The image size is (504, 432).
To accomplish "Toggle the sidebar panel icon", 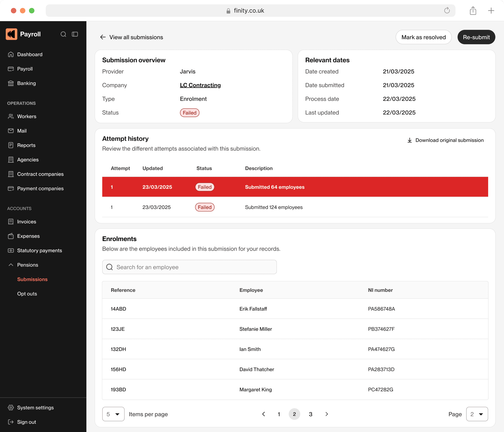I will click(75, 34).
